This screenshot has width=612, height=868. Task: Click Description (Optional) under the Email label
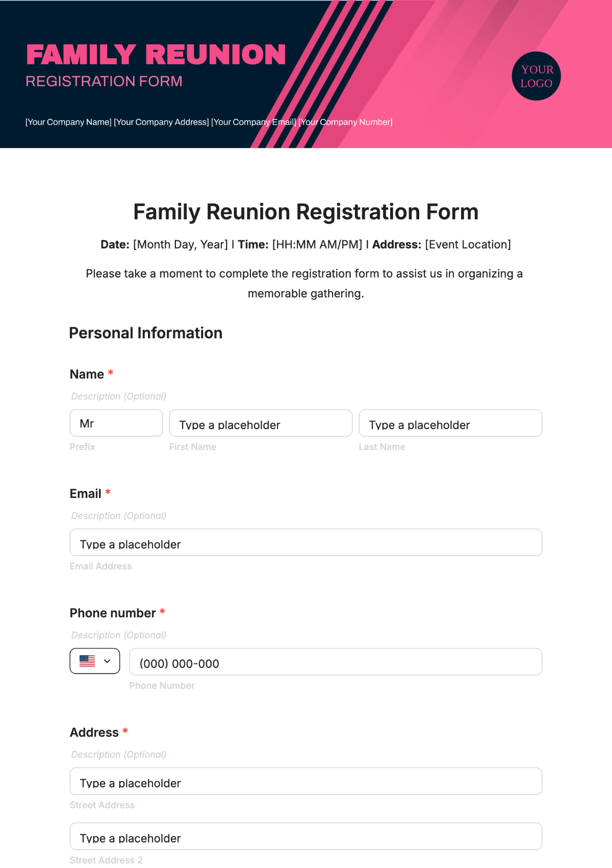pyautogui.click(x=119, y=516)
